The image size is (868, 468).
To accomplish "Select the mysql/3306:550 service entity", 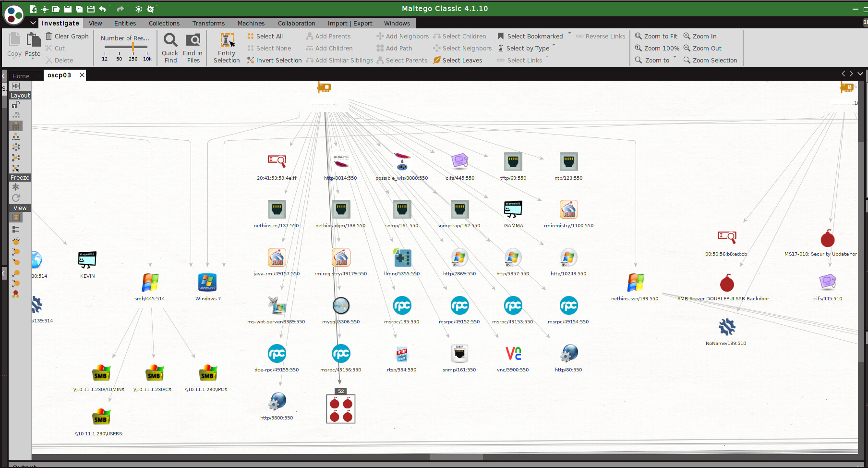I will click(x=341, y=306).
